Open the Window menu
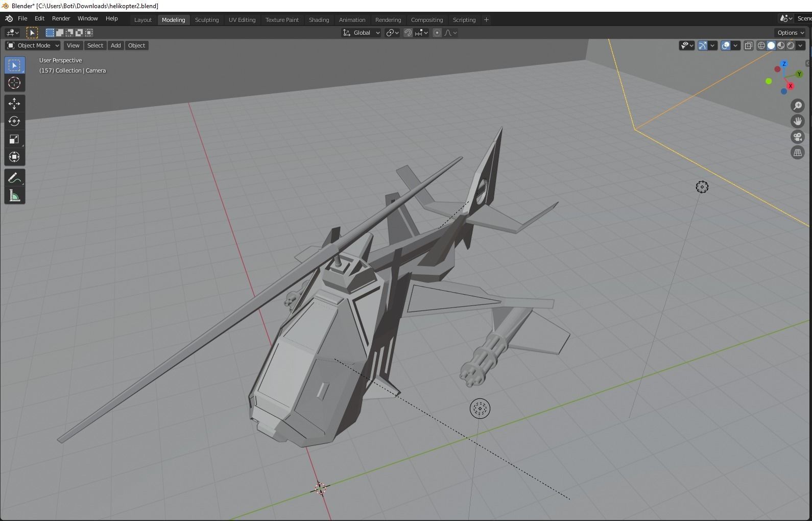The height and width of the screenshot is (521, 812). click(87, 18)
